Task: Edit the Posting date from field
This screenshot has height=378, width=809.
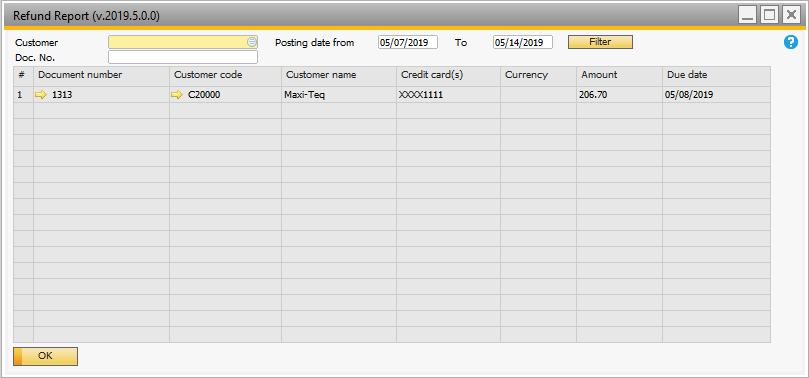Action: [x=408, y=42]
